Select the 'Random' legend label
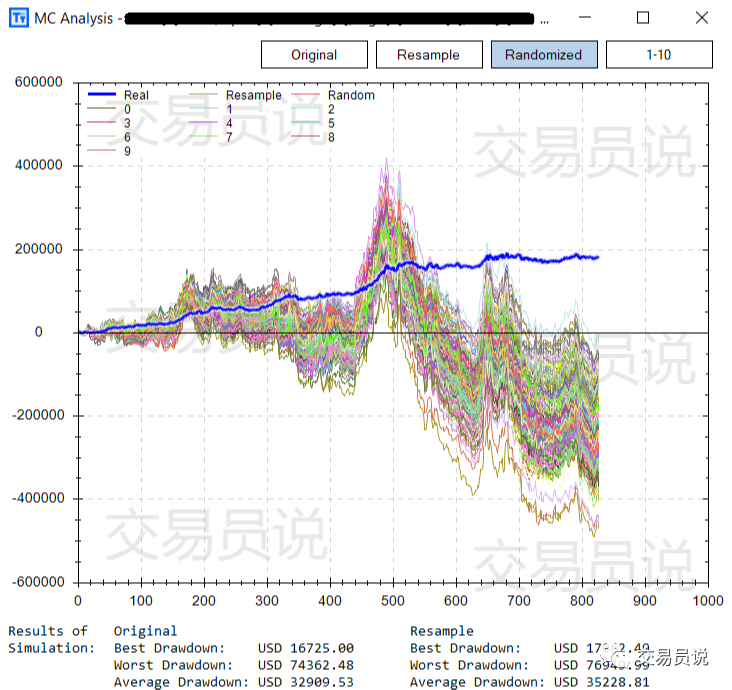This screenshot has width=732, height=690. click(x=351, y=95)
